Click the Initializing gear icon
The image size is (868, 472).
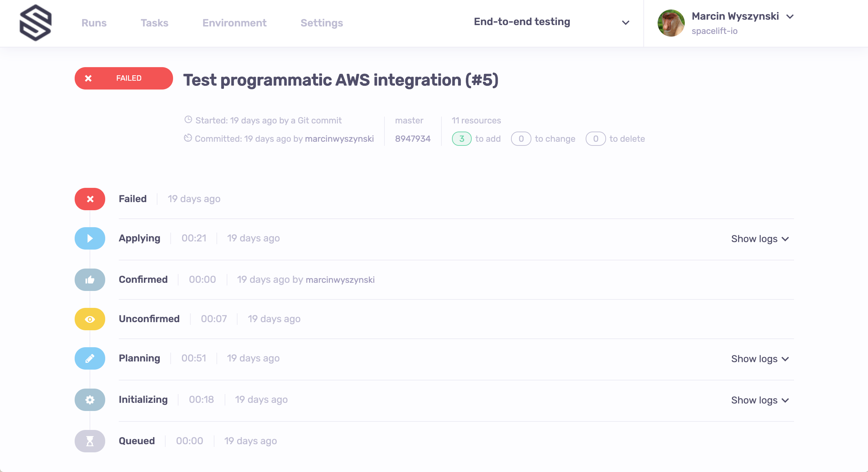pyautogui.click(x=90, y=400)
